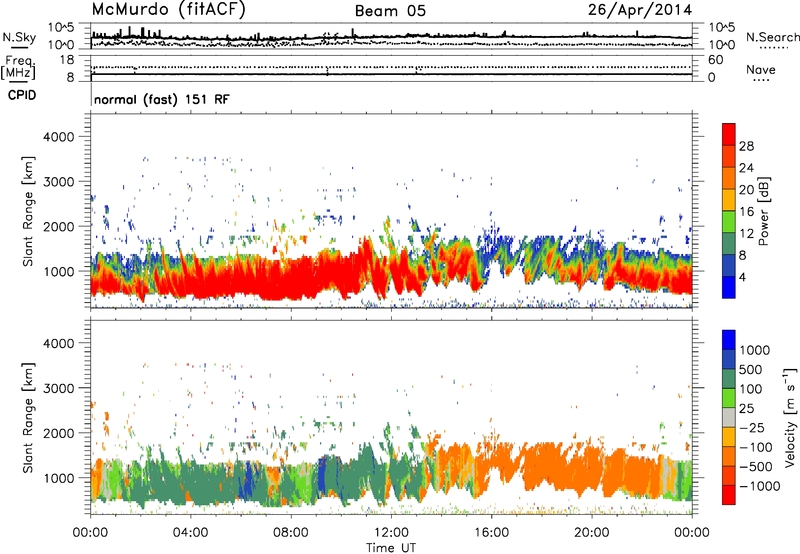Click the '500' velocity colorbar tick label
Viewport: 800px width, 554px height.
(x=751, y=370)
